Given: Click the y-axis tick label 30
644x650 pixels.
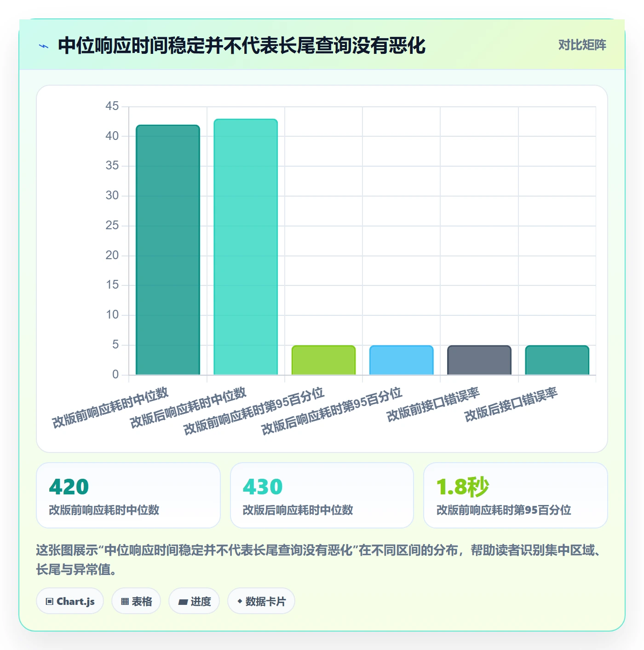Looking at the screenshot, I should [112, 196].
